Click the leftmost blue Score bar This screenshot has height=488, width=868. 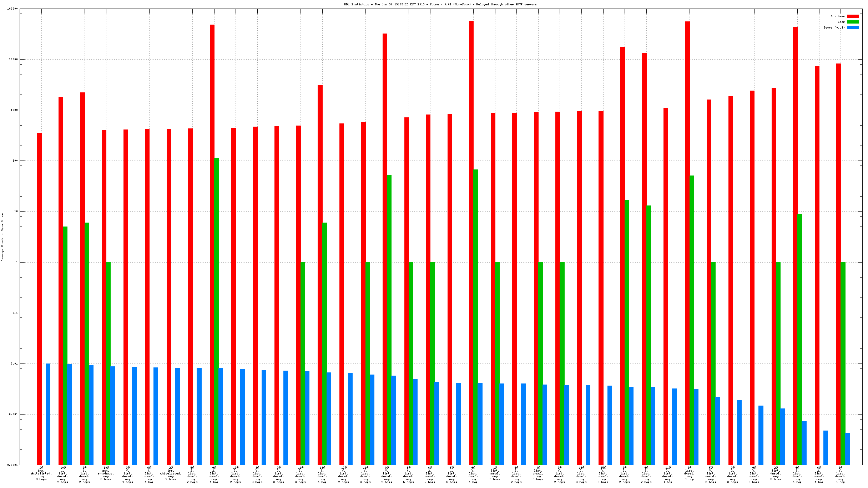coord(48,414)
